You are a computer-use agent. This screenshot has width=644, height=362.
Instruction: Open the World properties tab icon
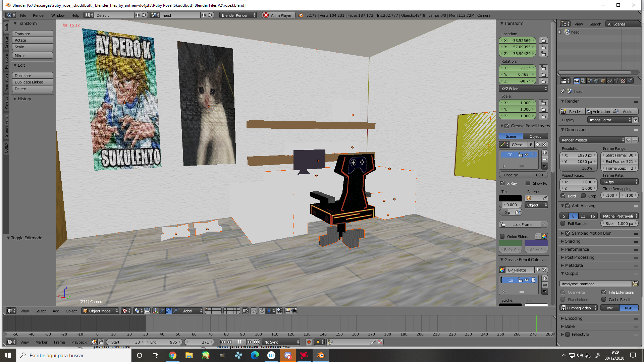[x=596, y=81]
